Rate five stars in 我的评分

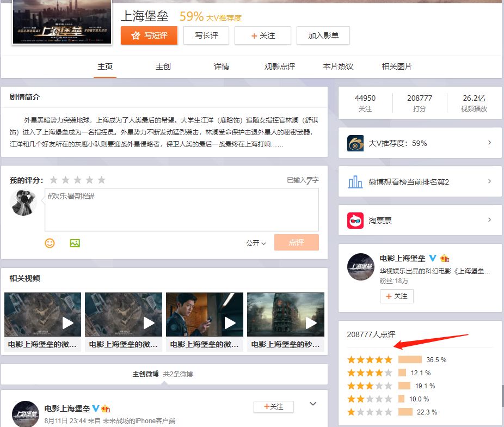point(101,180)
